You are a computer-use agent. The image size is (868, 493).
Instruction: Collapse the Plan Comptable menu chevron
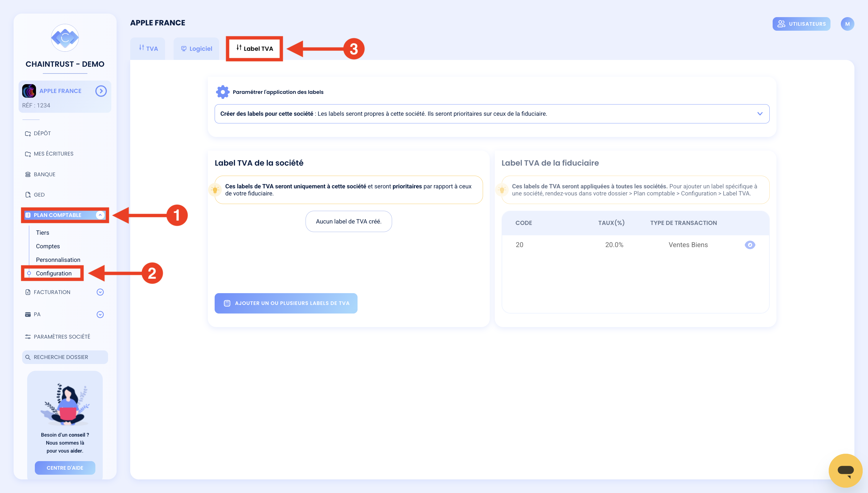click(x=100, y=215)
